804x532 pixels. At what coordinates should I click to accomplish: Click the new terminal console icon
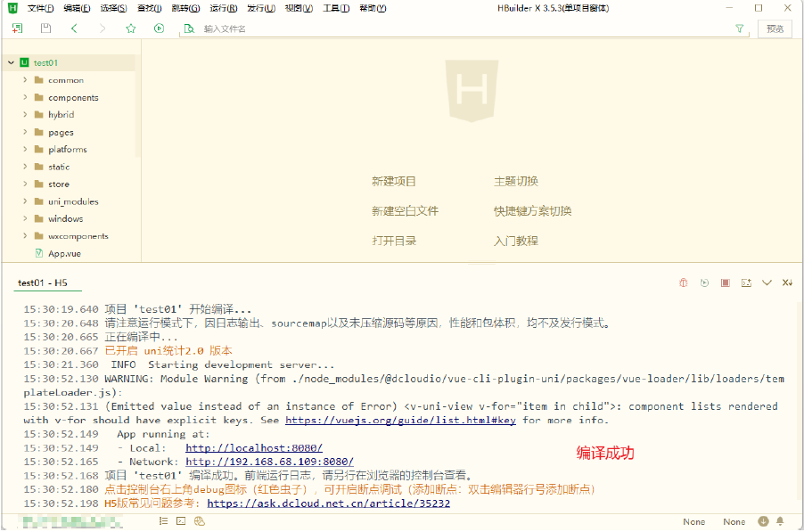[x=746, y=282]
